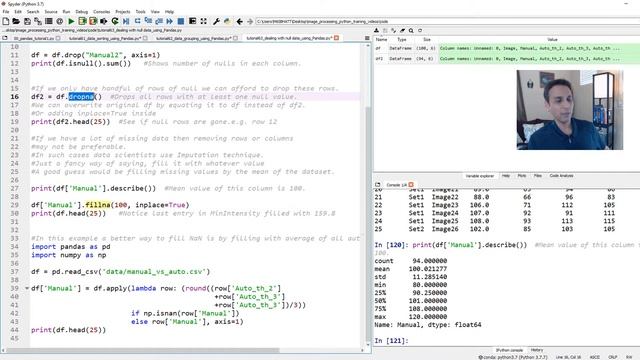Click the Save all files icon
Viewport: 640px width, 360px height.
click(x=38, y=21)
